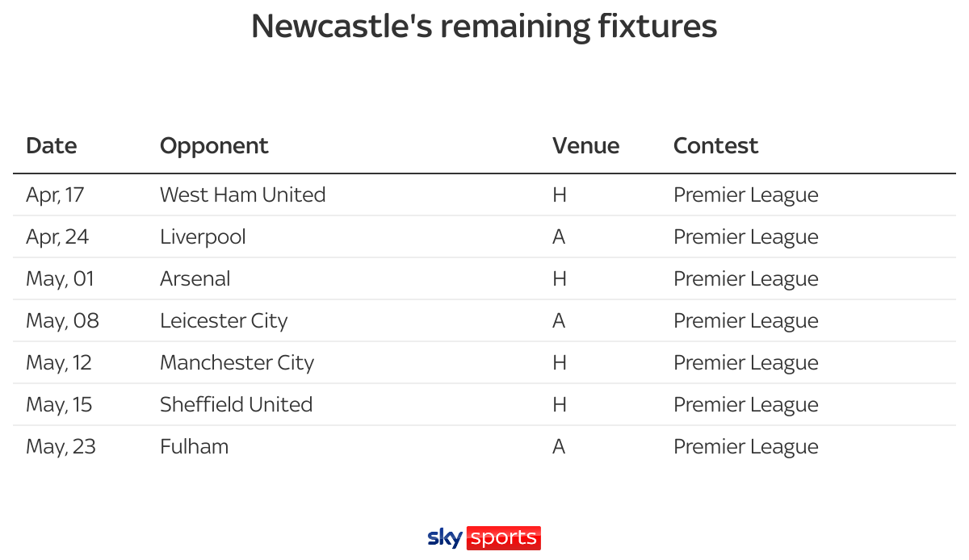Click venue A in the Leicester City row
The height and width of the screenshot is (560, 969).
coord(559,320)
